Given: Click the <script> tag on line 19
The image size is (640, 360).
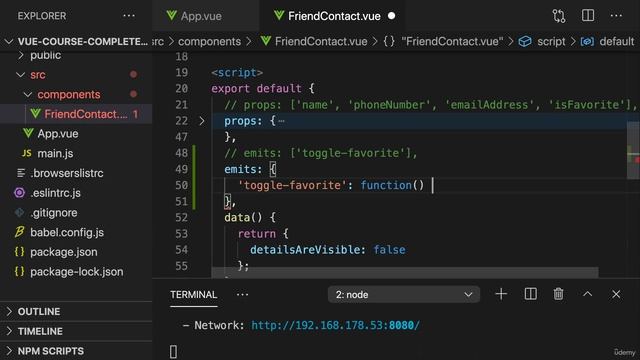Looking at the screenshot, I should pos(237,73).
